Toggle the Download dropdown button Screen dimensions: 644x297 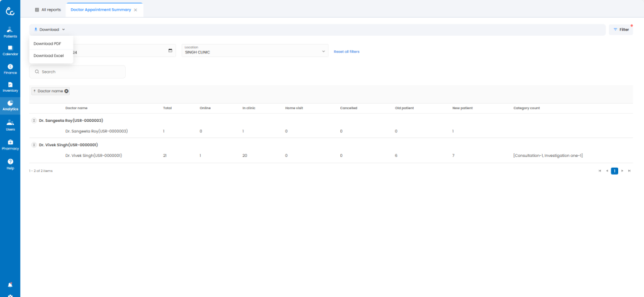49,30
